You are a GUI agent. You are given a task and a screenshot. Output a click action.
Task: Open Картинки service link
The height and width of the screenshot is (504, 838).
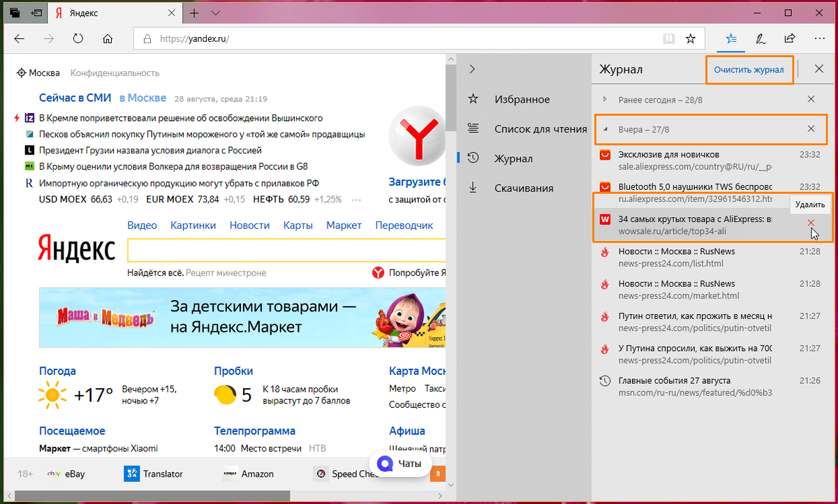193,225
